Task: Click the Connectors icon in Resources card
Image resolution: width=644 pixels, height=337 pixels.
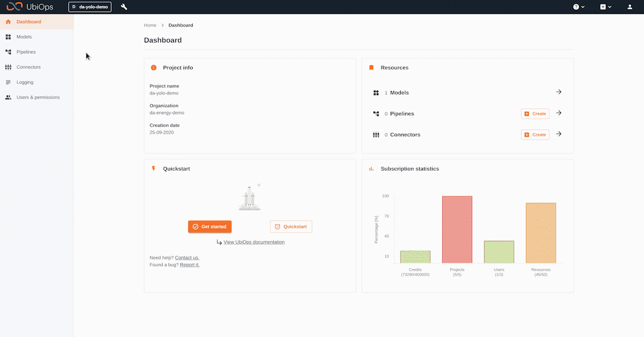Action: [376, 135]
